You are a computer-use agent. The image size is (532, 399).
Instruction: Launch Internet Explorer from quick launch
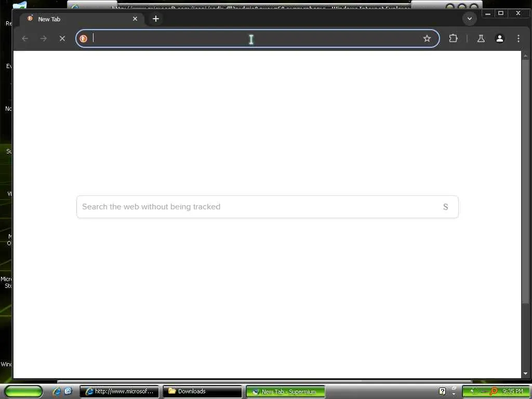pyautogui.click(x=56, y=391)
